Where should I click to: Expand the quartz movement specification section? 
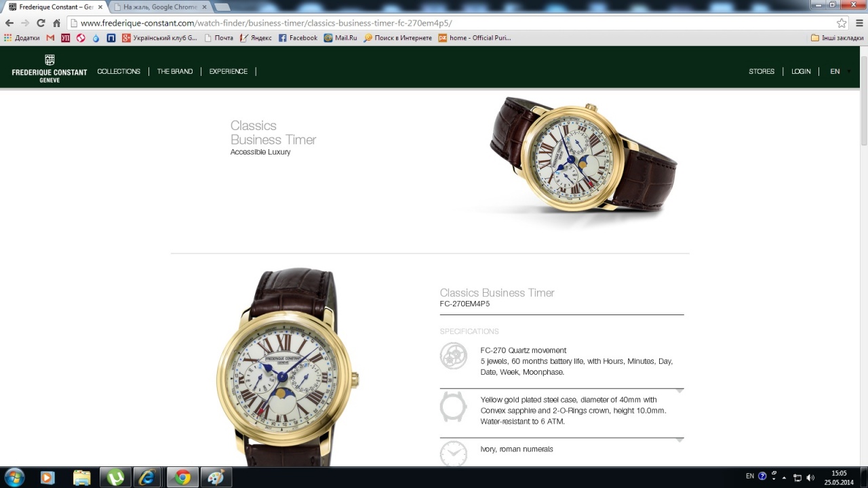[679, 391]
